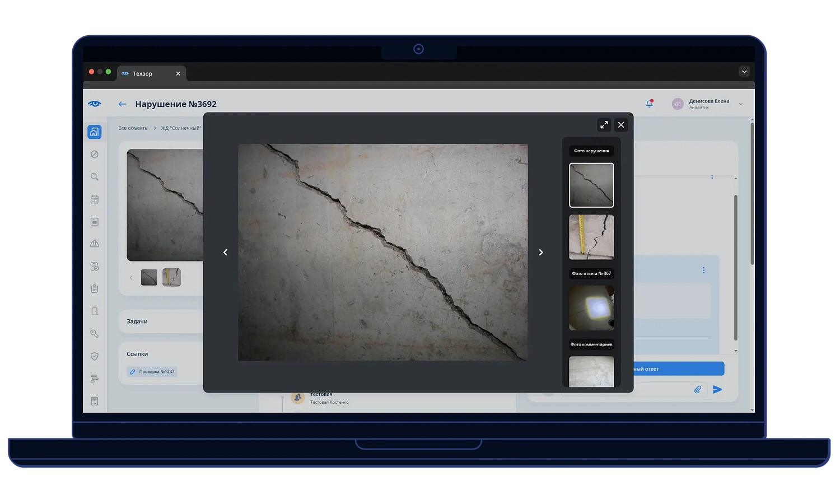Select the flashlight photo thumbnail under Фото ответа № 367
Image resolution: width=840 pixels, height=504 pixels.
pyautogui.click(x=591, y=308)
